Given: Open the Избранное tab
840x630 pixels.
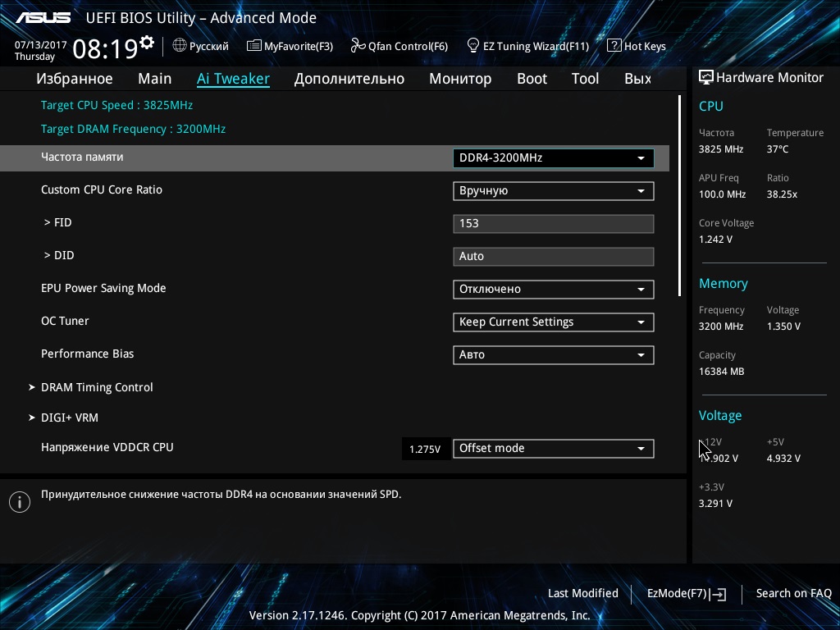Looking at the screenshot, I should (x=75, y=79).
